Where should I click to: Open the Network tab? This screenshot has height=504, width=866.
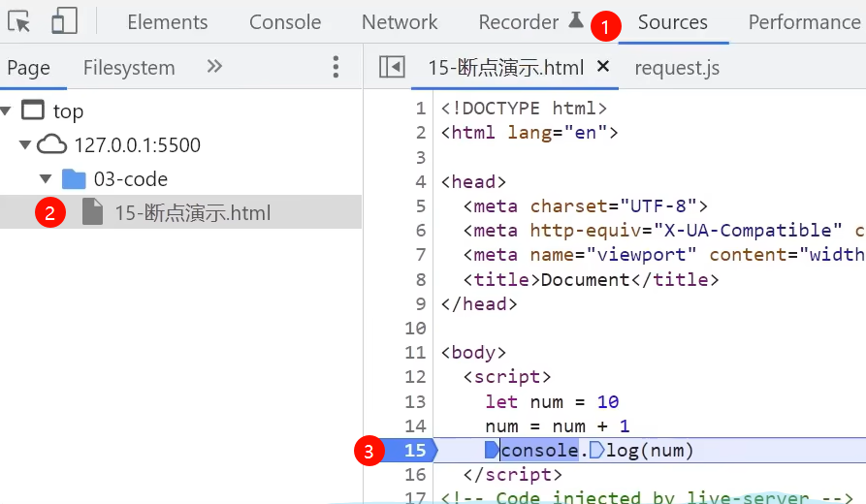pyautogui.click(x=400, y=22)
